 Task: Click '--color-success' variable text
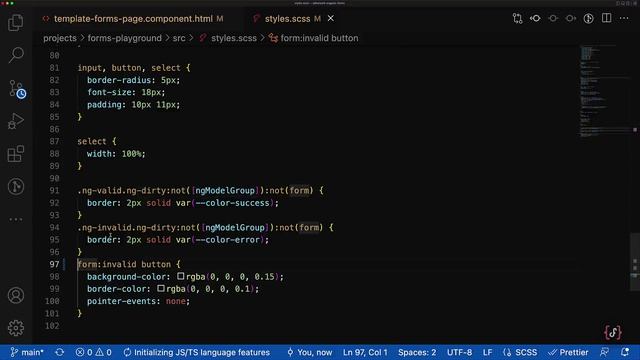pyautogui.click(x=232, y=203)
